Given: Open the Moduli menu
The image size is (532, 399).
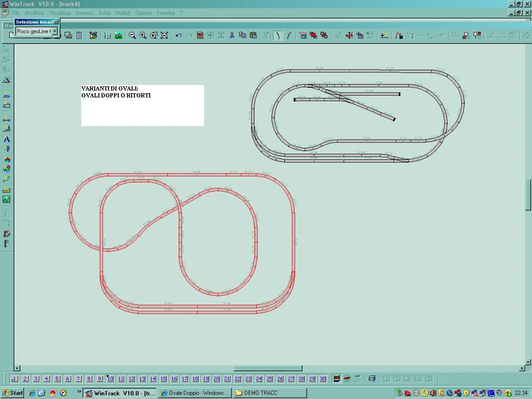Looking at the screenshot, I should point(122,13).
